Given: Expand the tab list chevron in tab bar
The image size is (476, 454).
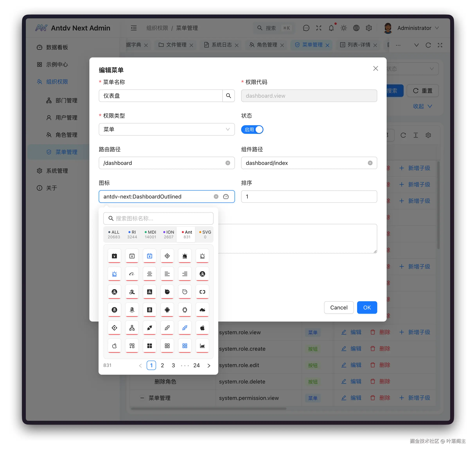Looking at the screenshot, I should click(416, 45).
